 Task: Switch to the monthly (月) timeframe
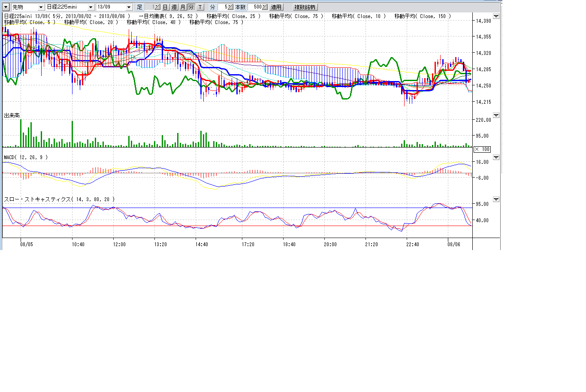(183, 7)
